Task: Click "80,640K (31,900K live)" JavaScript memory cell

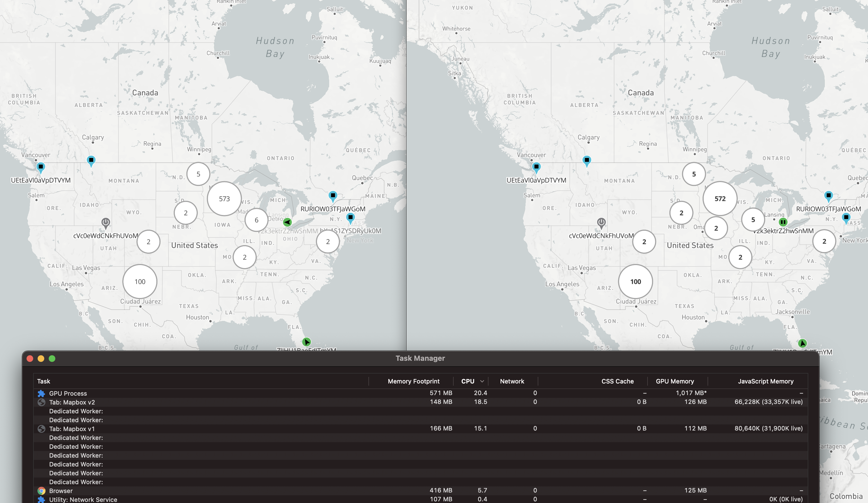Action: (x=768, y=429)
